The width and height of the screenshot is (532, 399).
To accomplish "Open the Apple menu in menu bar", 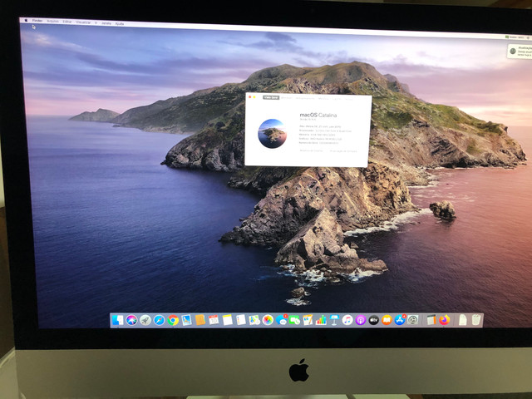I will (x=26, y=20).
